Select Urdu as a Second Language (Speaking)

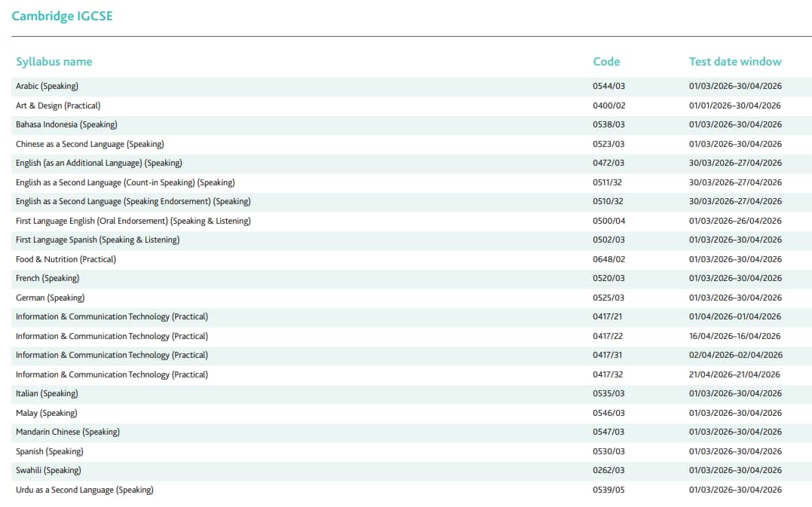pyautogui.click(x=84, y=490)
